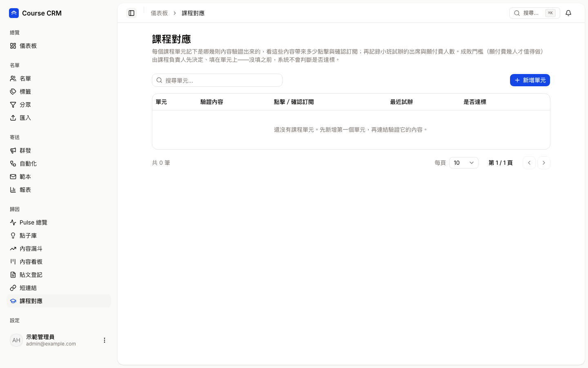Open 短連結 in the sidebar
This screenshot has height=368, width=588.
(59, 288)
